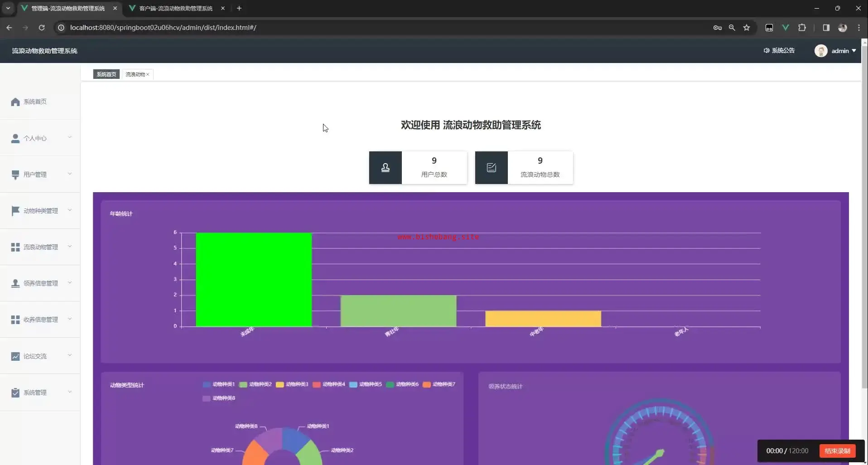Open the admin account dropdown

(x=835, y=51)
